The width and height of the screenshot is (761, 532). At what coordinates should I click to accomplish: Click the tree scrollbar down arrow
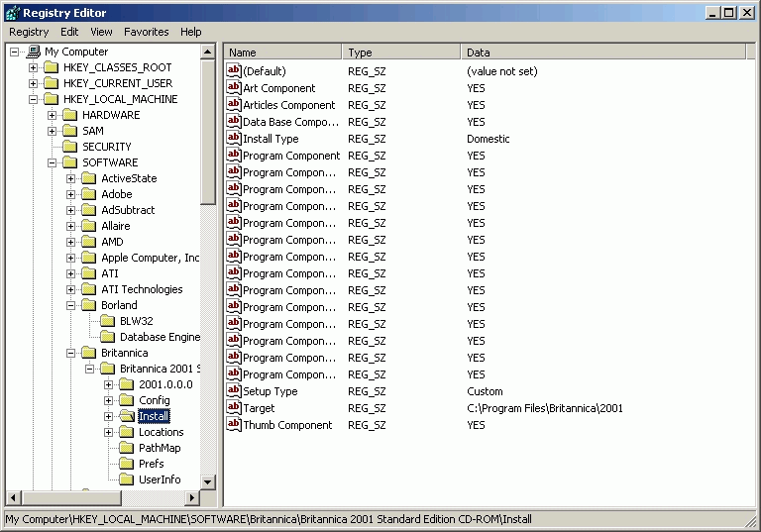point(208,482)
